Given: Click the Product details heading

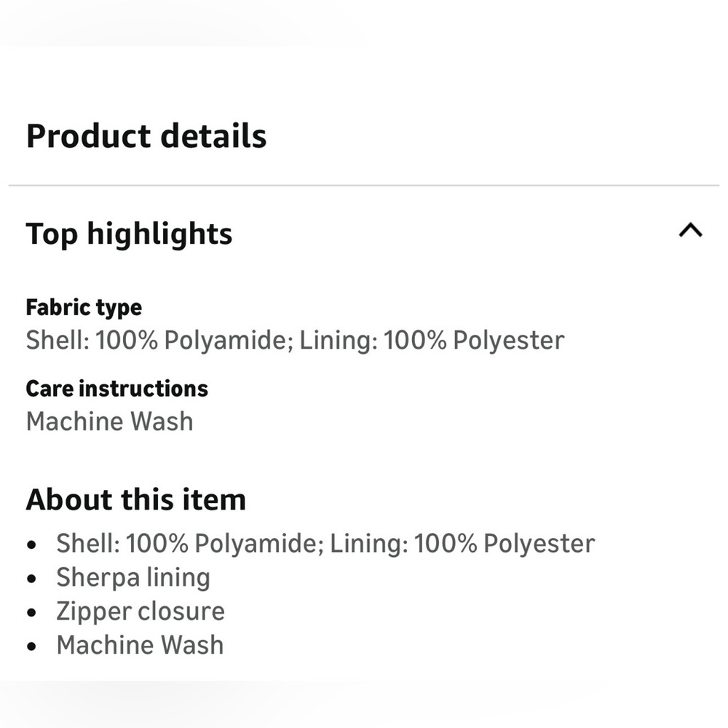Looking at the screenshot, I should coord(146,136).
